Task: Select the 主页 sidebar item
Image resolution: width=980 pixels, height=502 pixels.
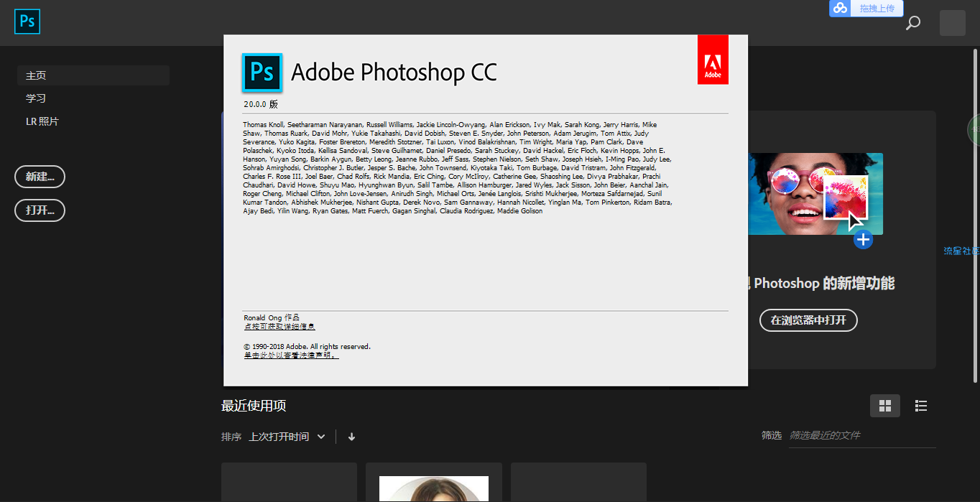Action: tap(93, 75)
